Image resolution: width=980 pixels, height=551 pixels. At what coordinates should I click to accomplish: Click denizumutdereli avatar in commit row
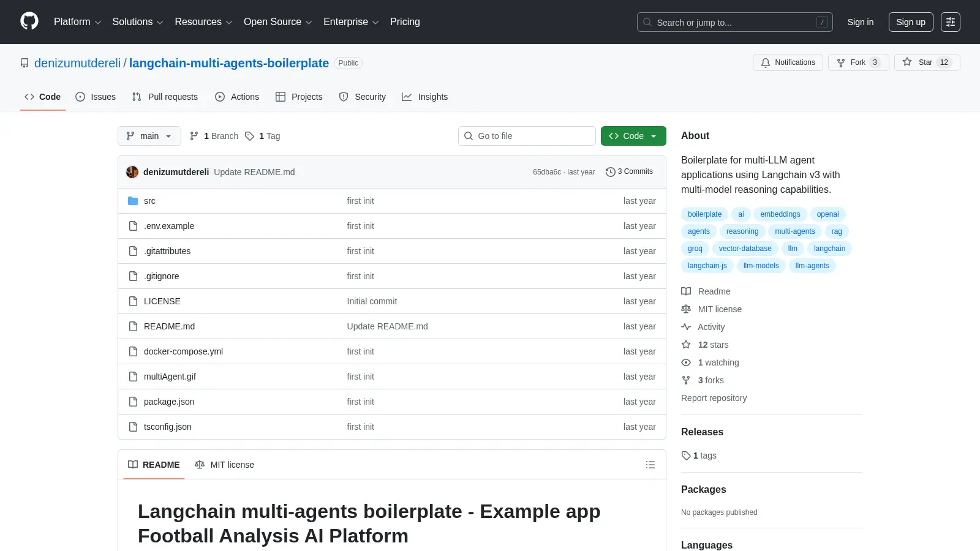(132, 172)
